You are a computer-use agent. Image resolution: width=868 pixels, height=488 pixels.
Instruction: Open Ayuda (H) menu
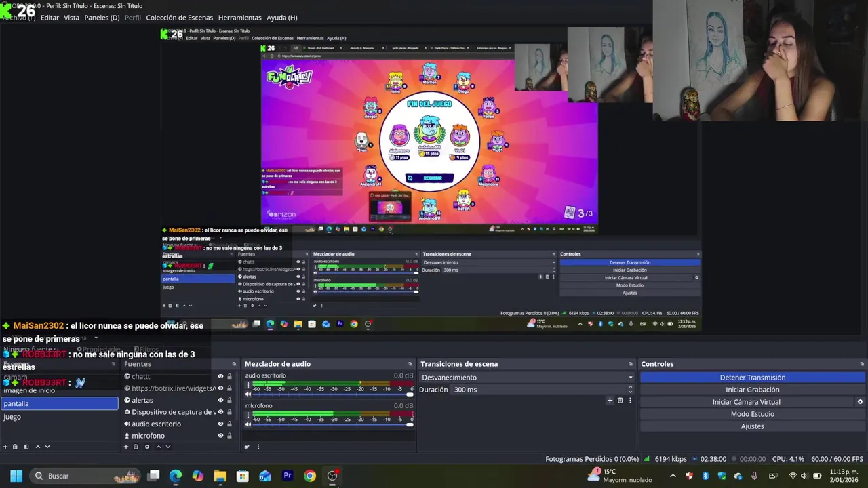(x=281, y=18)
